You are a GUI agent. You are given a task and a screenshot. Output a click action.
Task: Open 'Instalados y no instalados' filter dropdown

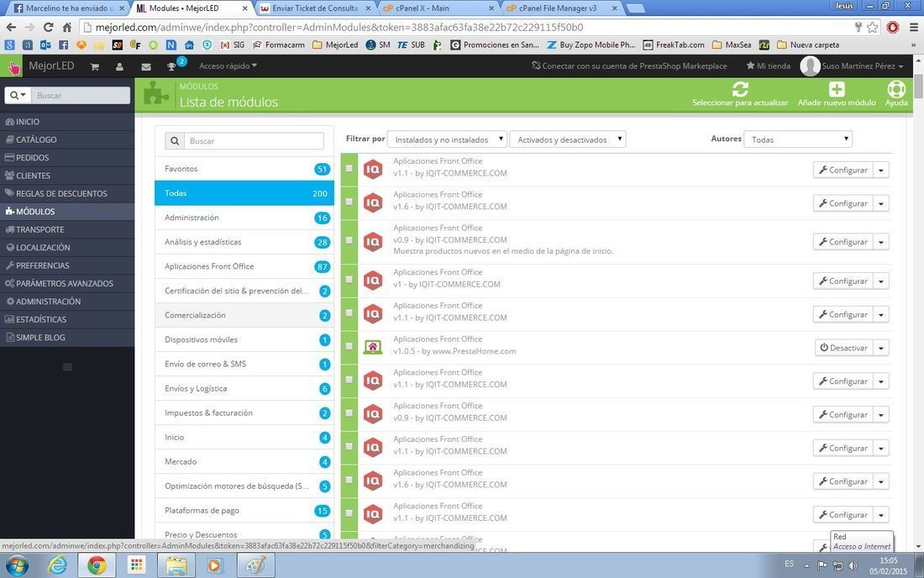point(447,139)
